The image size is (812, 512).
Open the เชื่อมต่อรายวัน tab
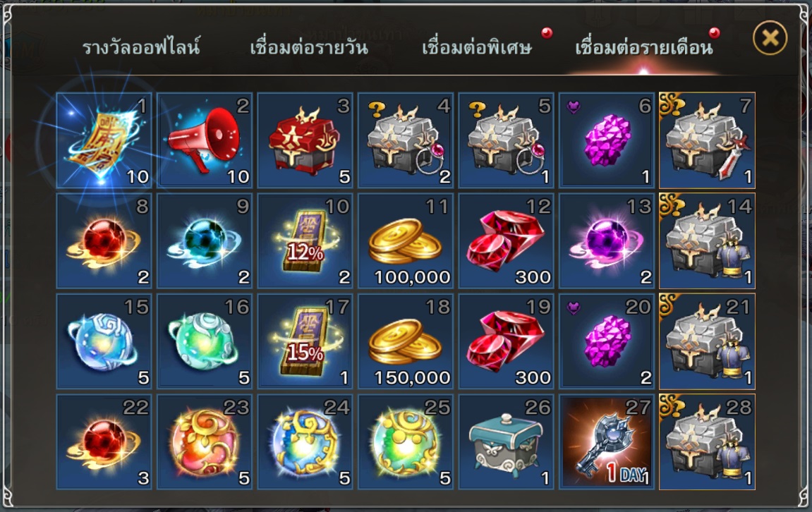click(308, 47)
